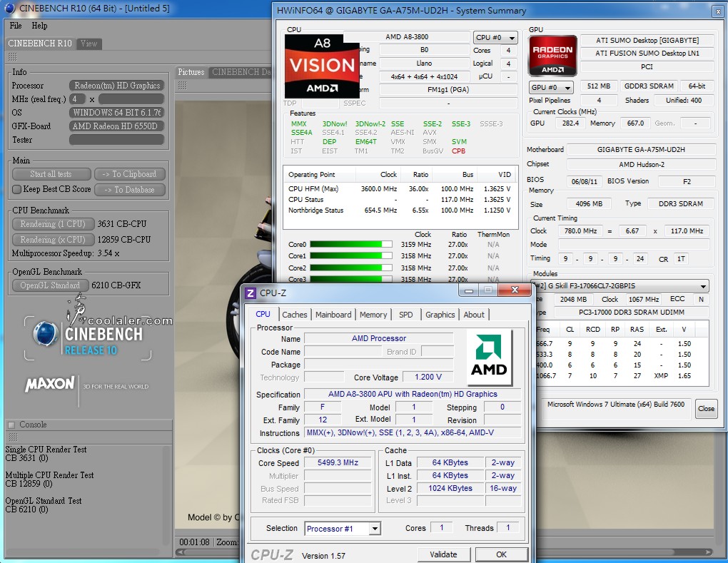Image resolution: width=728 pixels, height=563 pixels.
Task: Click the CPU HFM (Max) operating point row
Action: click(x=399, y=189)
